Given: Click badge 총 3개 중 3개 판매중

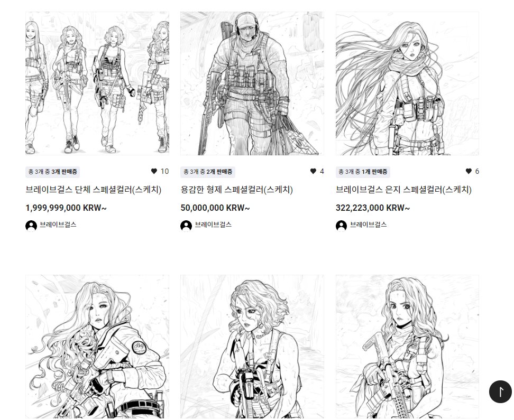Looking at the screenshot, I should pos(52,172).
